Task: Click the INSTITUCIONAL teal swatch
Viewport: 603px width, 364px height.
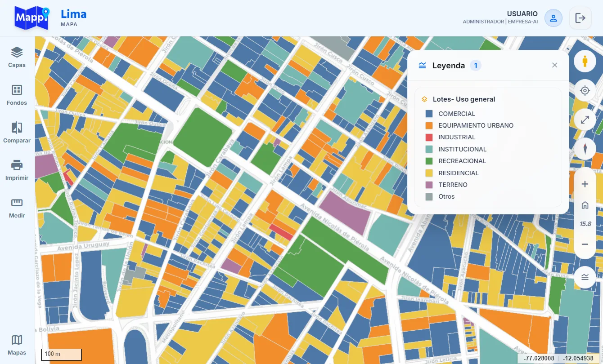Action: click(429, 149)
